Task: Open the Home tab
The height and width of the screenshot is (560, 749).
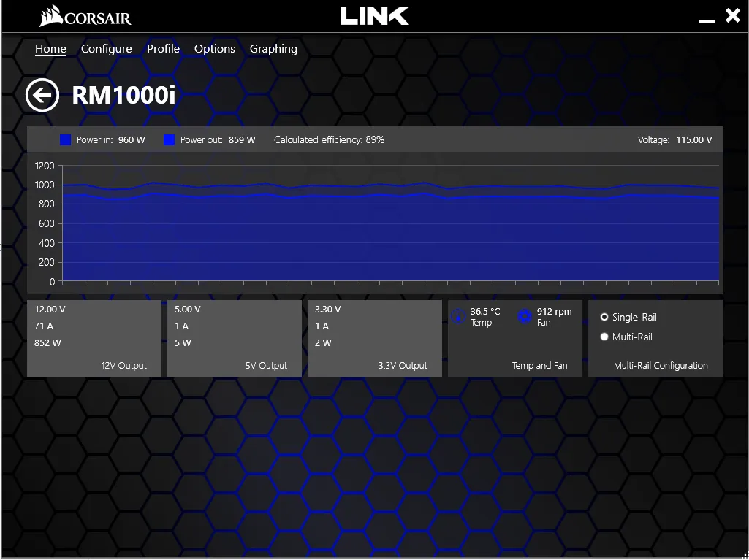Action: pyautogui.click(x=50, y=49)
